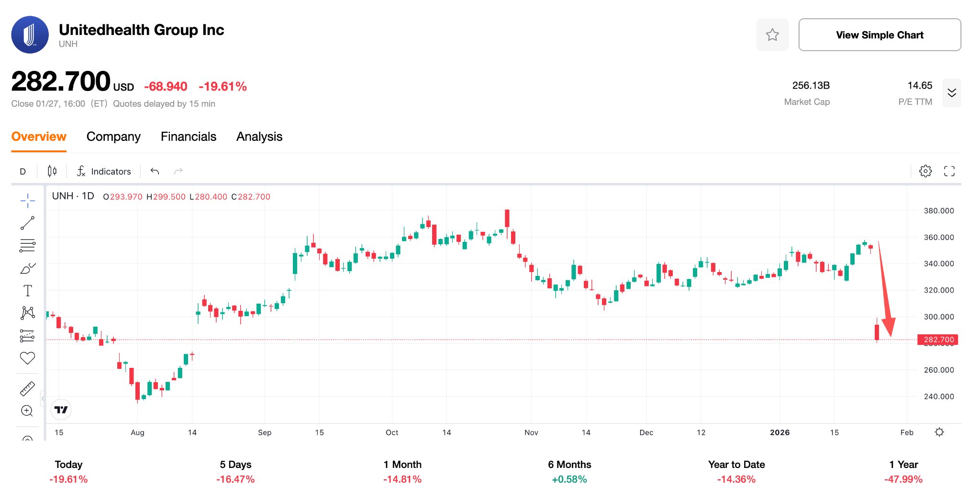
Task: Toggle favorites heart in drawing toolbar
Action: pyautogui.click(x=27, y=358)
